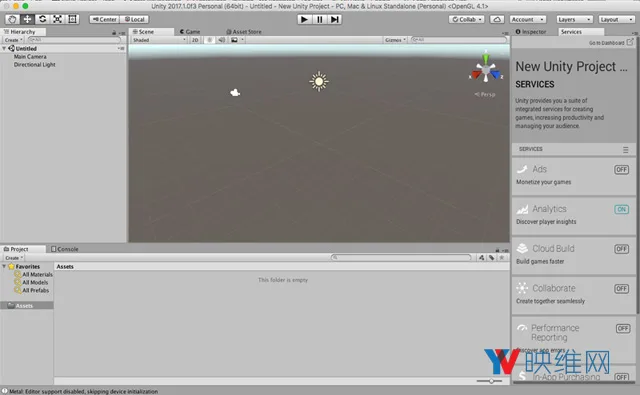Collapse the Favorites group
The width and height of the screenshot is (640, 395).
[x=4, y=266]
